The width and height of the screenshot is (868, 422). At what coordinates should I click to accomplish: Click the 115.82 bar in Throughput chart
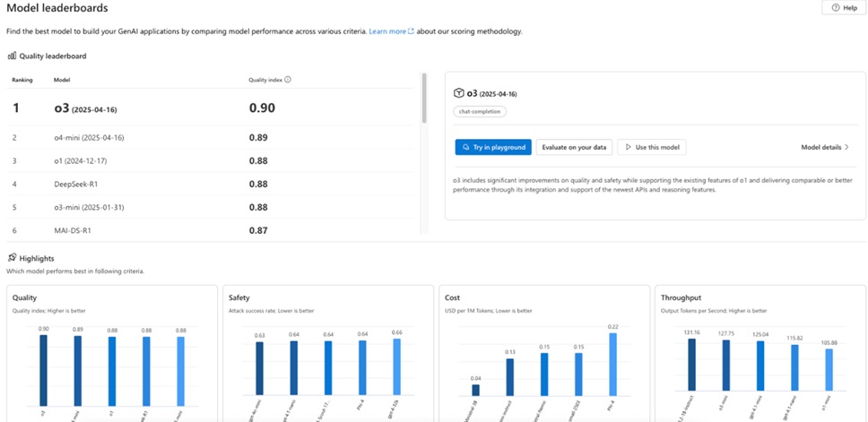(795, 368)
